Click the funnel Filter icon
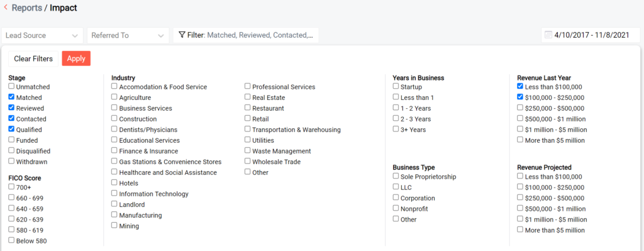This screenshot has height=251, width=644. 182,35
